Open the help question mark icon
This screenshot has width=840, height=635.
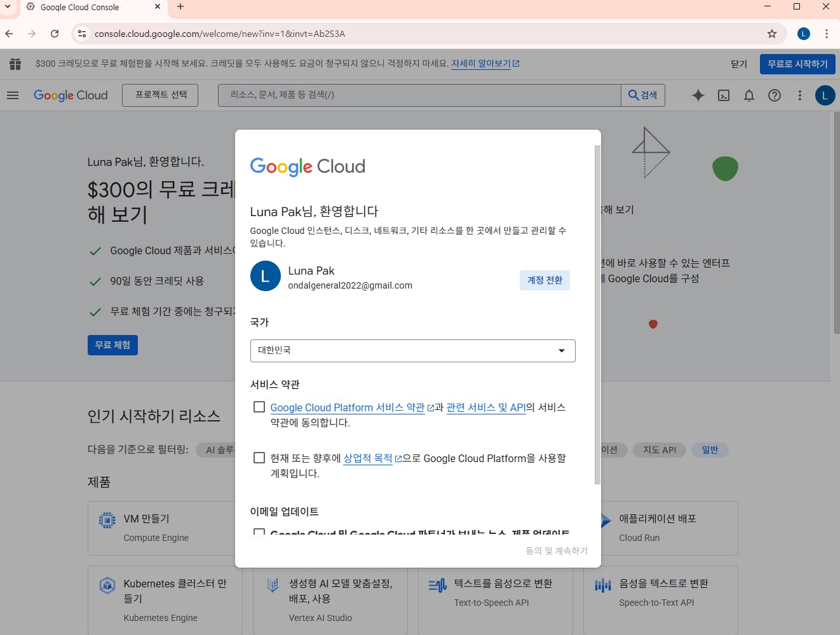coord(775,95)
